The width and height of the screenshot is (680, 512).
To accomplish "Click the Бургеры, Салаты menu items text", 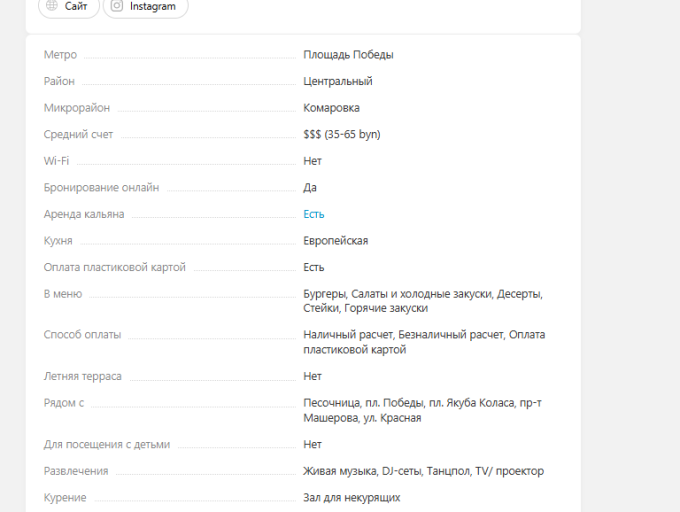I will [x=423, y=301].
